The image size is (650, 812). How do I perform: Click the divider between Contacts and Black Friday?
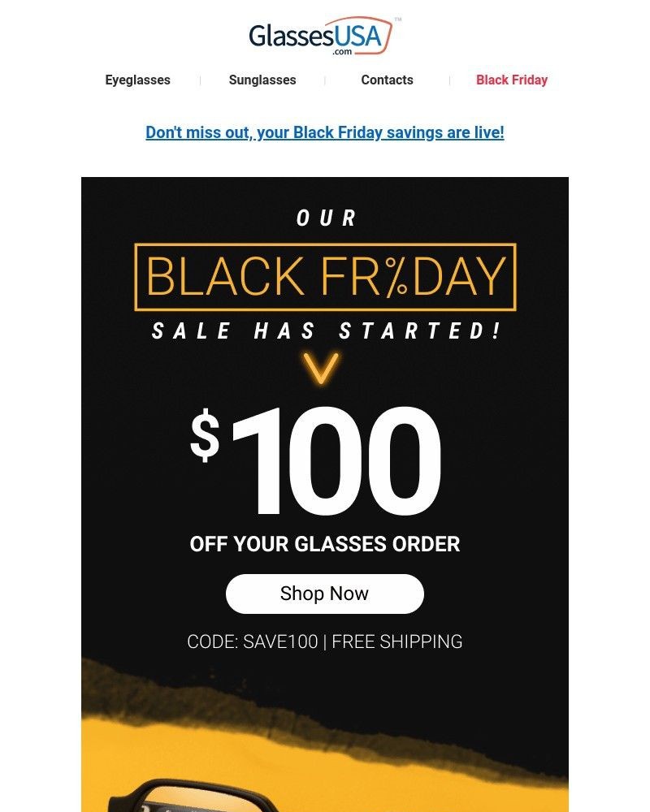pos(452,80)
